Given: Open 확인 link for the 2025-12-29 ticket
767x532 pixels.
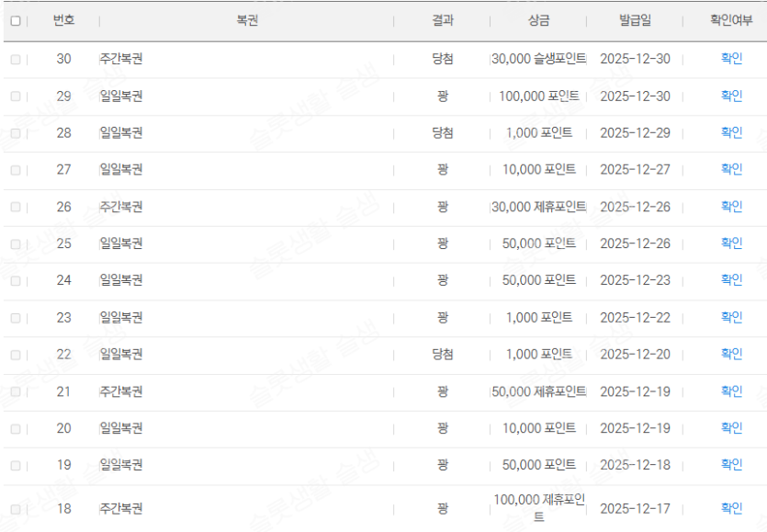Looking at the screenshot, I should 731,132.
